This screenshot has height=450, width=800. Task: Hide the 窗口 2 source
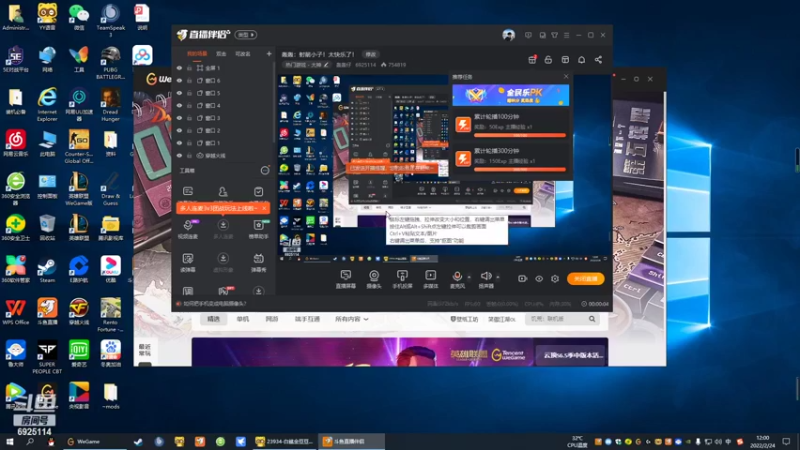(x=179, y=131)
